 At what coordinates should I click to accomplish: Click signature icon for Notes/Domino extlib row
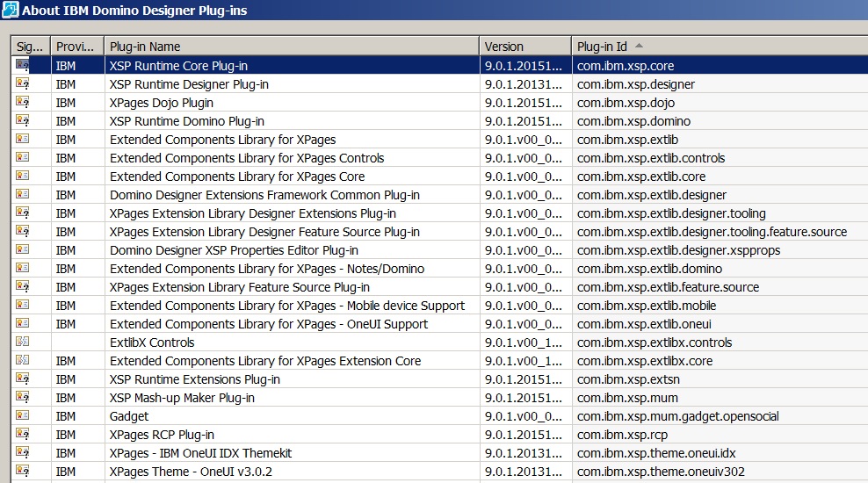tap(22, 268)
